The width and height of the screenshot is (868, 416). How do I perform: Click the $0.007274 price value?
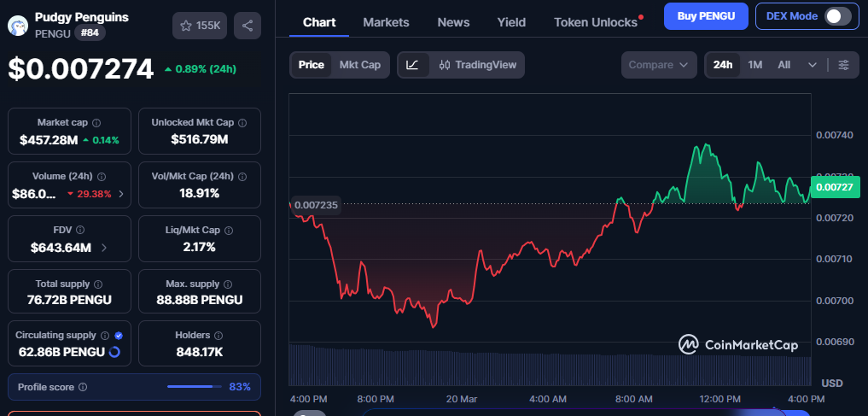pyautogui.click(x=80, y=69)
